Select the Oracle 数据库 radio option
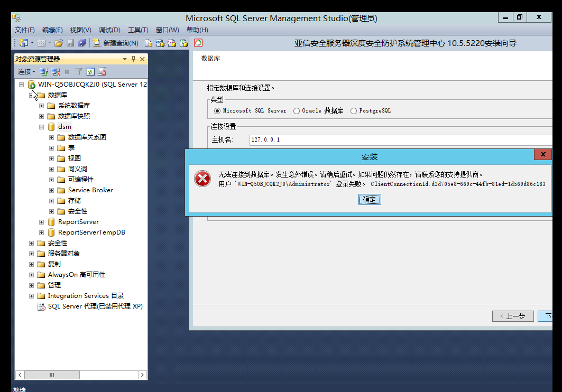 [297, 111]
